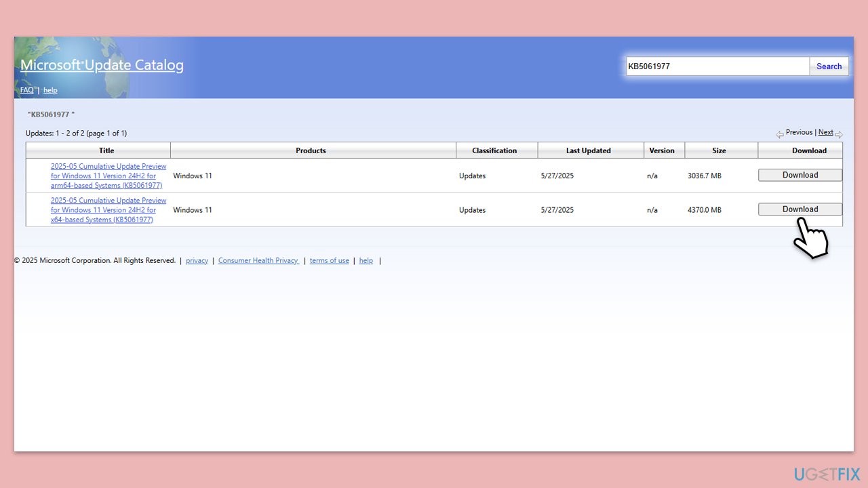The image size is (868, 488).
Task: Open the terms of use footer link
Action: click(329, 261)
